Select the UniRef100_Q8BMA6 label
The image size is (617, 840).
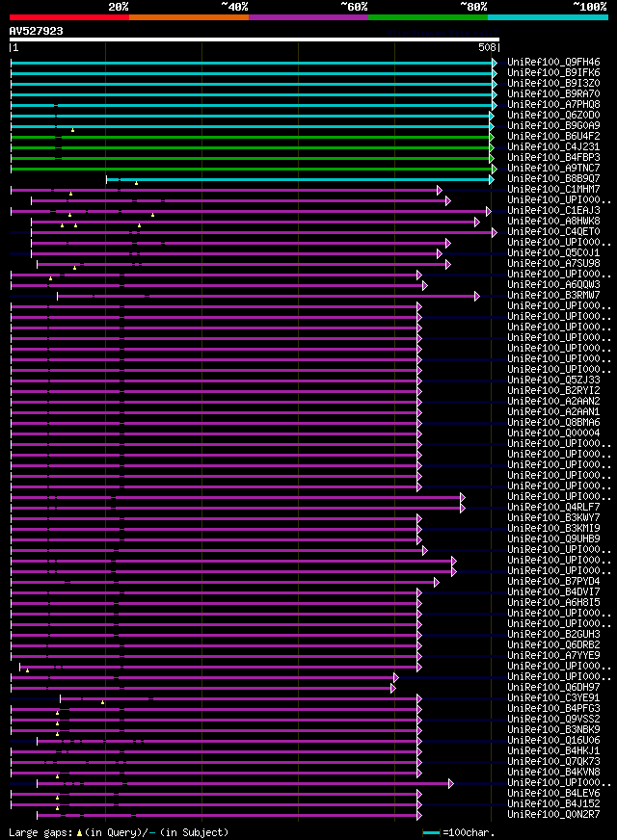(553, 423)
